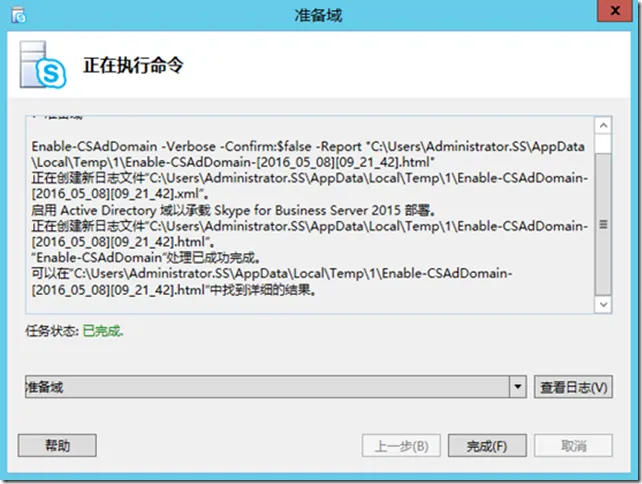Click the 任务状态 label
Image resolution: width=642 pixels, height=484 pixels.
coord(52,331)
